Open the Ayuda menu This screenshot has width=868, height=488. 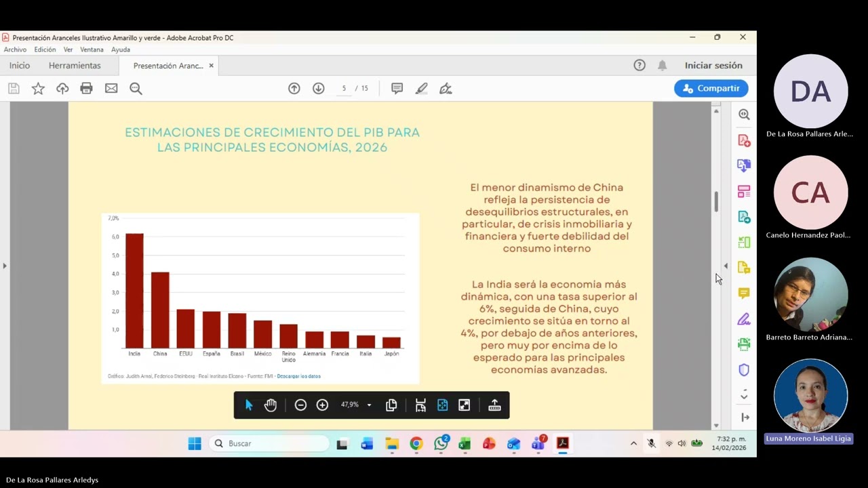tap(121, 49)
